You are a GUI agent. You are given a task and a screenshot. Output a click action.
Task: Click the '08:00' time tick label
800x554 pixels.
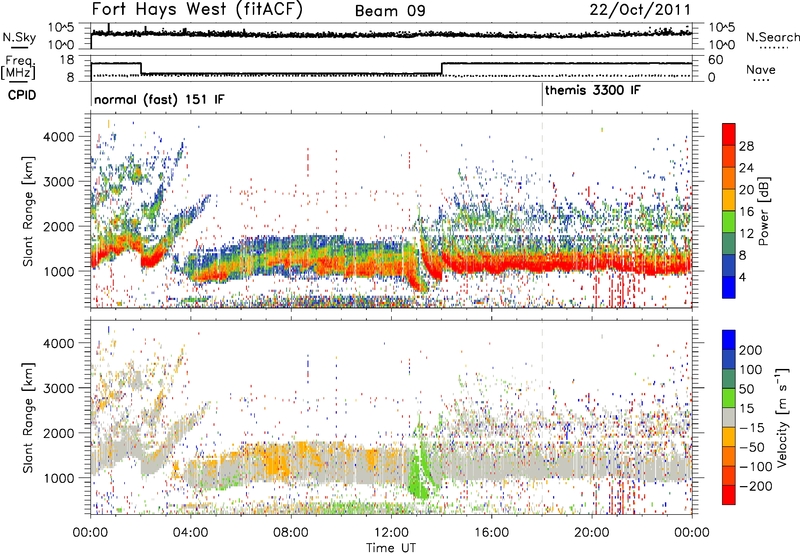[x=291, y=533]
